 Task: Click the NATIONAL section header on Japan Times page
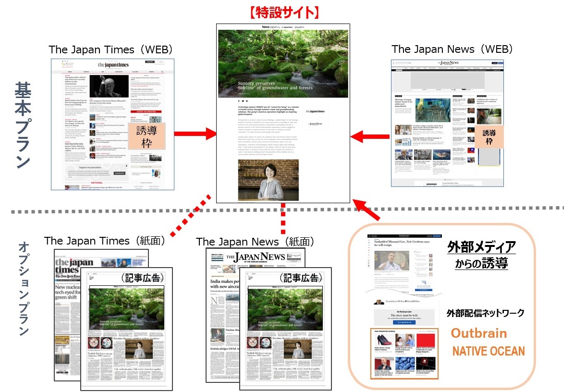point(97,182)
